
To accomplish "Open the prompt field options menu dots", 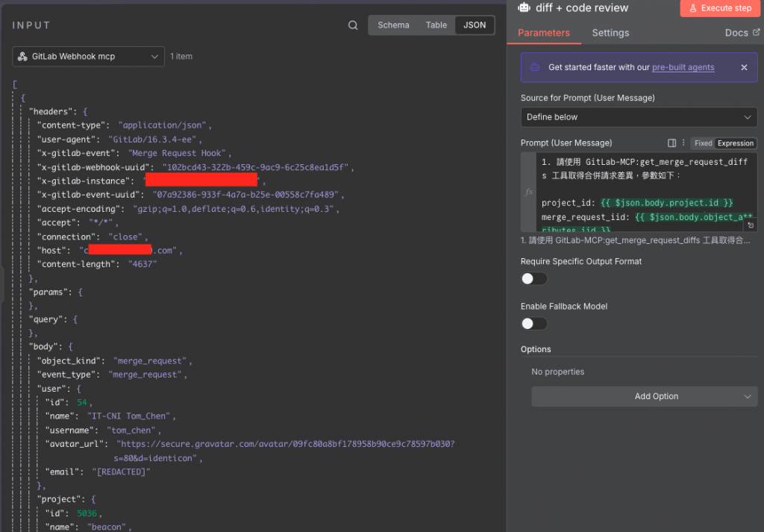I will (683, 143).
